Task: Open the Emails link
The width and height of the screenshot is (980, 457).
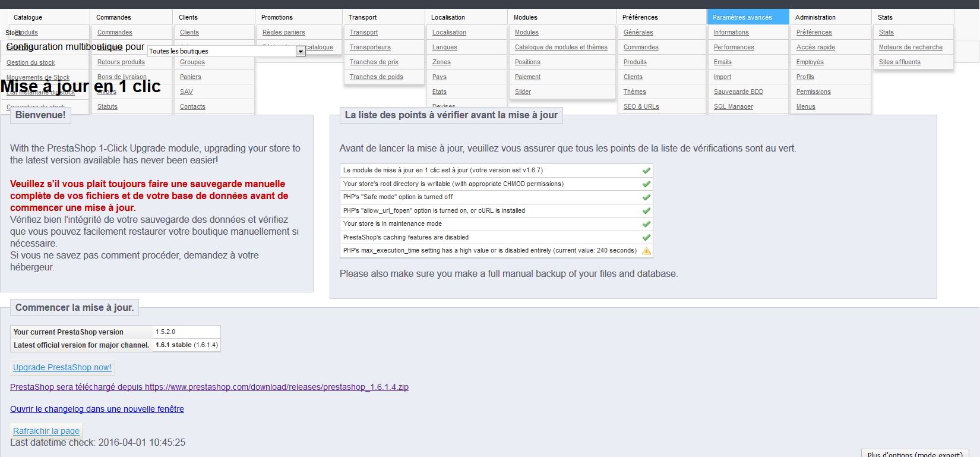Action: click(723, 62)
